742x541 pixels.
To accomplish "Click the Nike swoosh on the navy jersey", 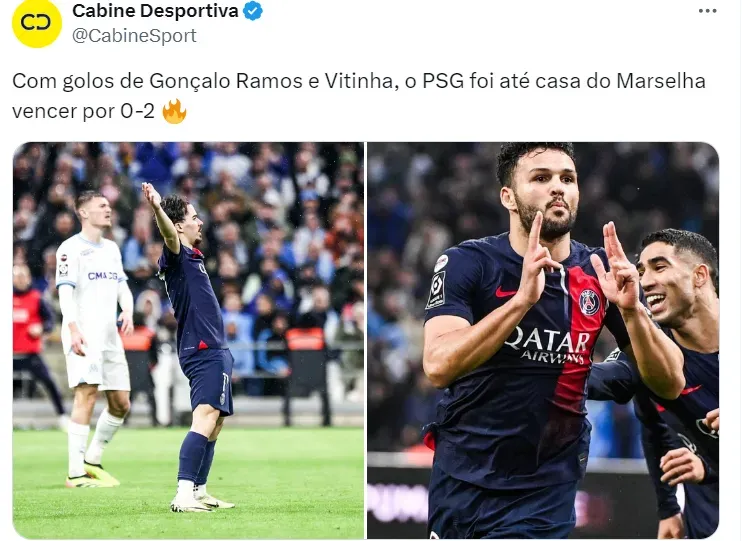I will pos(505,293).
